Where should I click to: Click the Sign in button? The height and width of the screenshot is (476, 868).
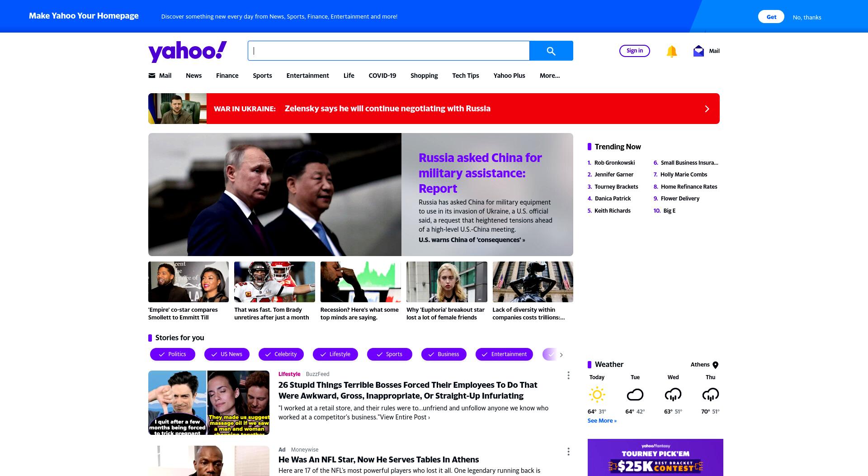tap(635, 51)
